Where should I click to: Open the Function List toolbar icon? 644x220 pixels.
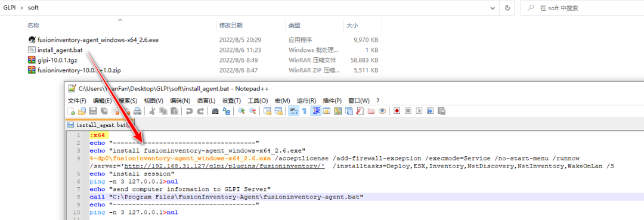[360, 111]
